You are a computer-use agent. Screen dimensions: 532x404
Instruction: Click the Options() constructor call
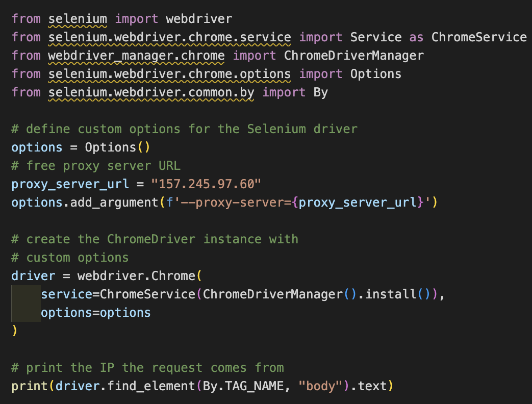(117, 147)
